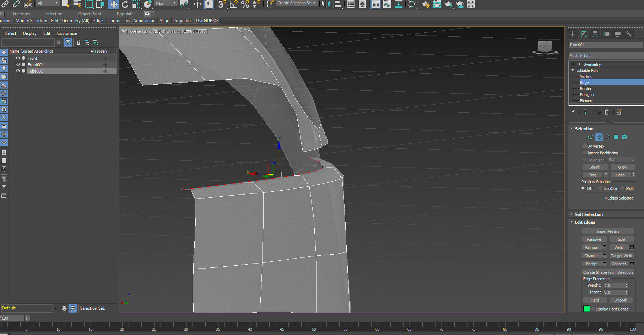The width and height of the screenshot is (644, 335).
Task: Select the Polygon subobject icon in Selection rollout
Action: pyautogui.click(x=616, y=137)
